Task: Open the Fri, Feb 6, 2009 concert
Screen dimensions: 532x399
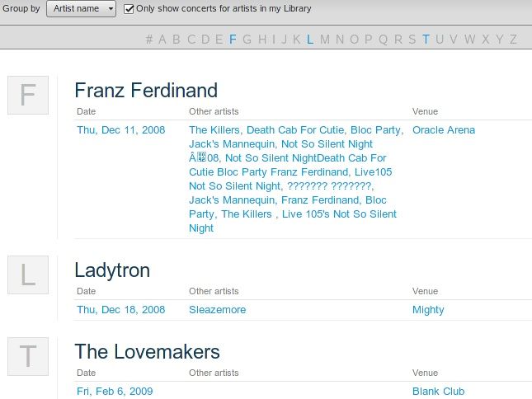Action: (x=115, y=392)
